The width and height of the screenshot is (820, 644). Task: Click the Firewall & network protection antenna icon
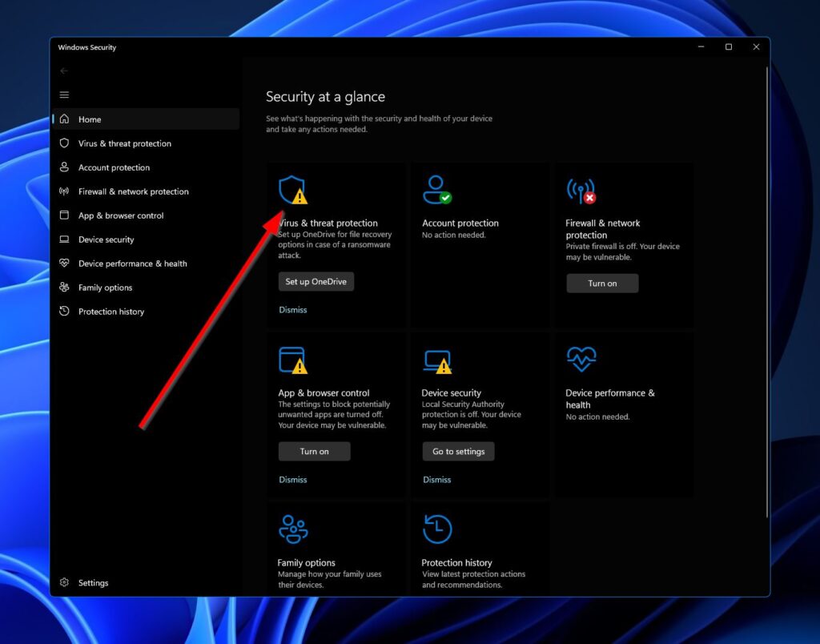point(580,191)
